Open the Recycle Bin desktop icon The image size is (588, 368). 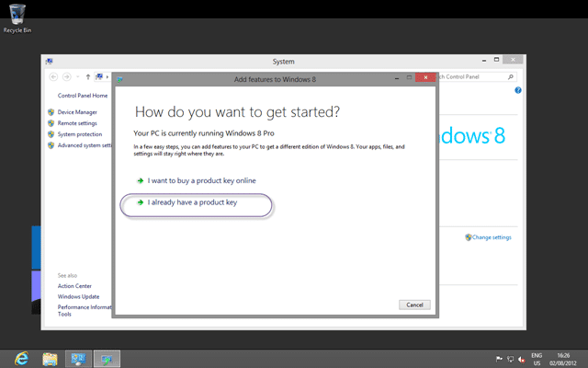(x=17, y=18)
